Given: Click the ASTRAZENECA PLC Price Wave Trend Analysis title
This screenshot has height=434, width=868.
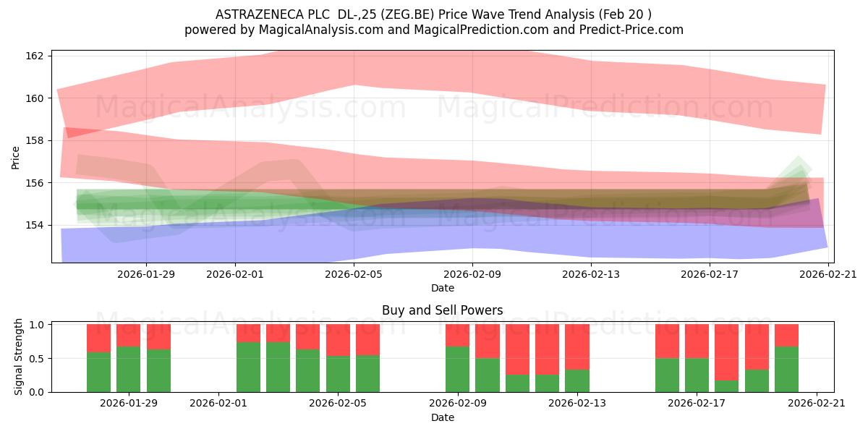Looking at the screenshot, I should pos(434,14).
